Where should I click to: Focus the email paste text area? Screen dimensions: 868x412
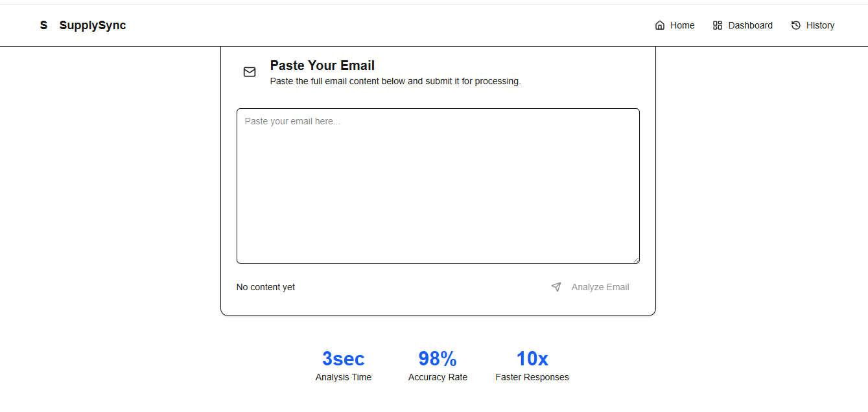point(438,186)
